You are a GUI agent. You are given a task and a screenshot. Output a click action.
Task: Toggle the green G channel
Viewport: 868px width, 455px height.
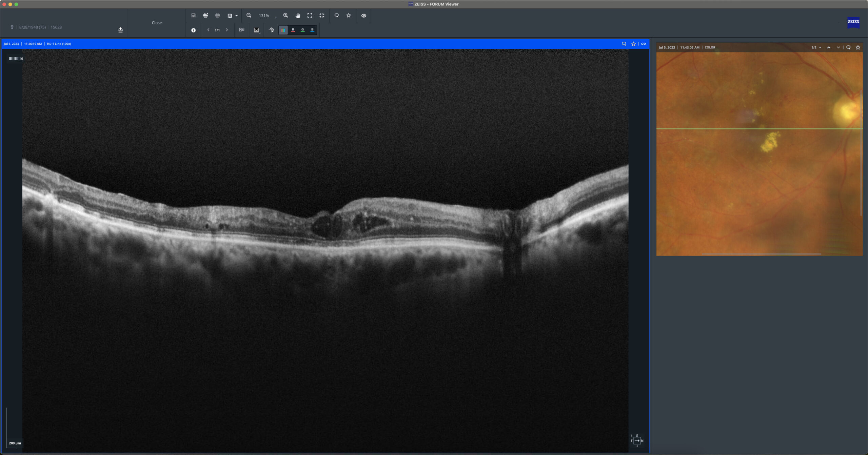[303, 30]
